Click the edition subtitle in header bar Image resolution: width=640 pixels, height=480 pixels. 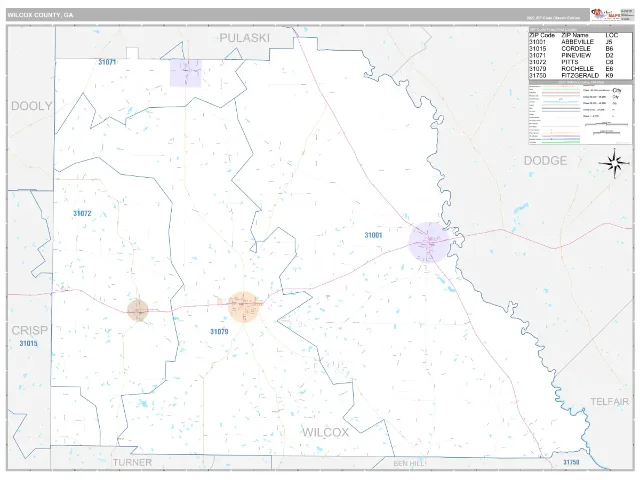coord(553,18)
